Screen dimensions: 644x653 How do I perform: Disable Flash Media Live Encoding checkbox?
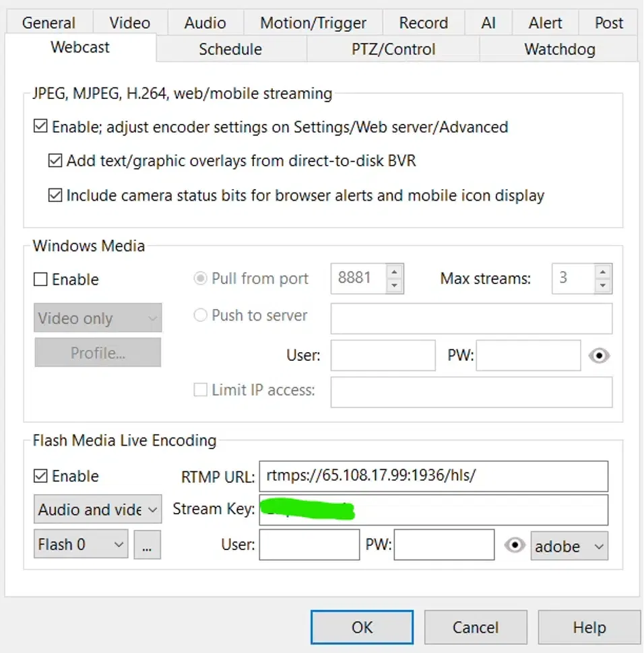pos(40,476)
